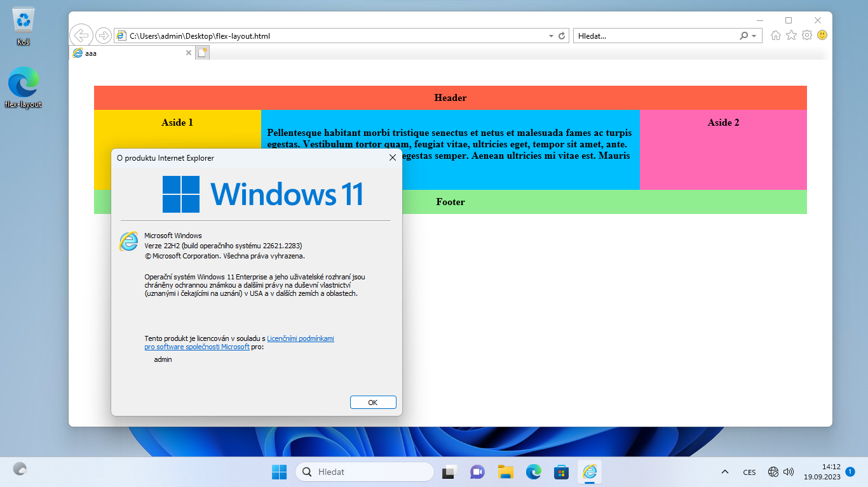Close the 'aaa' tab
This screenshot has height=487, width=868.
click(188, 53)
